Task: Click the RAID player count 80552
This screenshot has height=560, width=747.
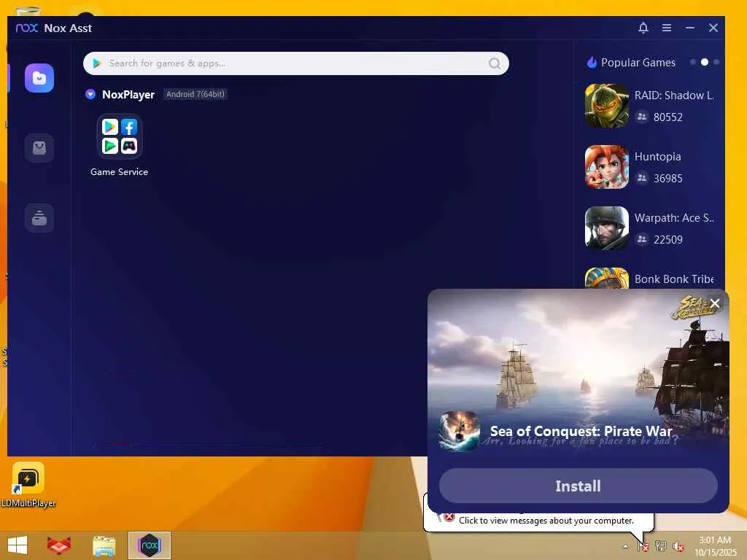Action: [x=668, y=117]
